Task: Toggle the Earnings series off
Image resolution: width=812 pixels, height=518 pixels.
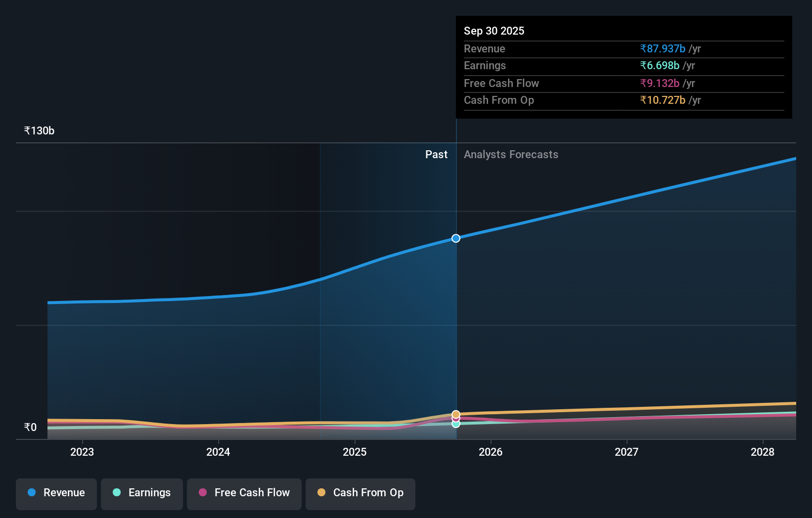Action: tap(141, 493)
